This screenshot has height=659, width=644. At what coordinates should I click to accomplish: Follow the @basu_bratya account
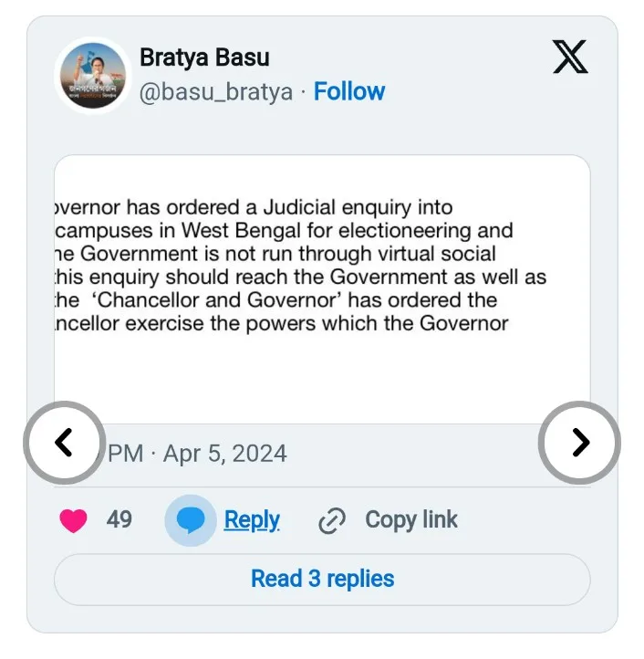click(x=349, y=91)
